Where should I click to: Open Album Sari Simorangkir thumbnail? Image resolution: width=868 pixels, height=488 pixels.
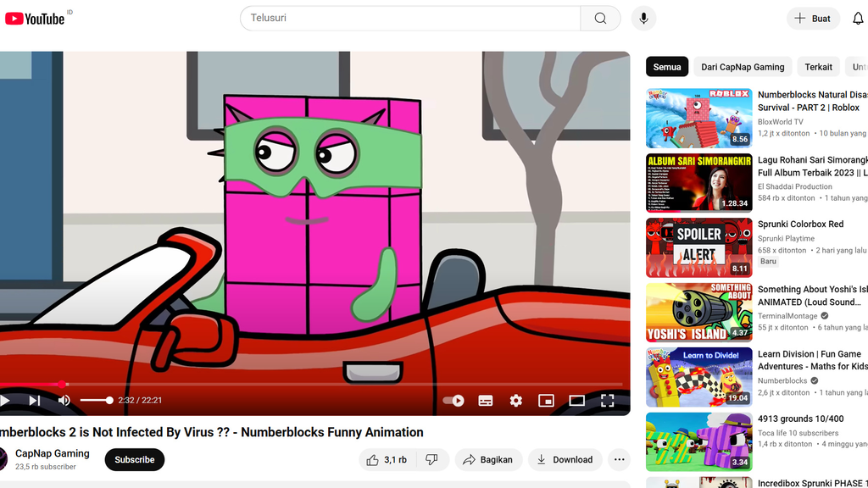(x=699, y=183)
